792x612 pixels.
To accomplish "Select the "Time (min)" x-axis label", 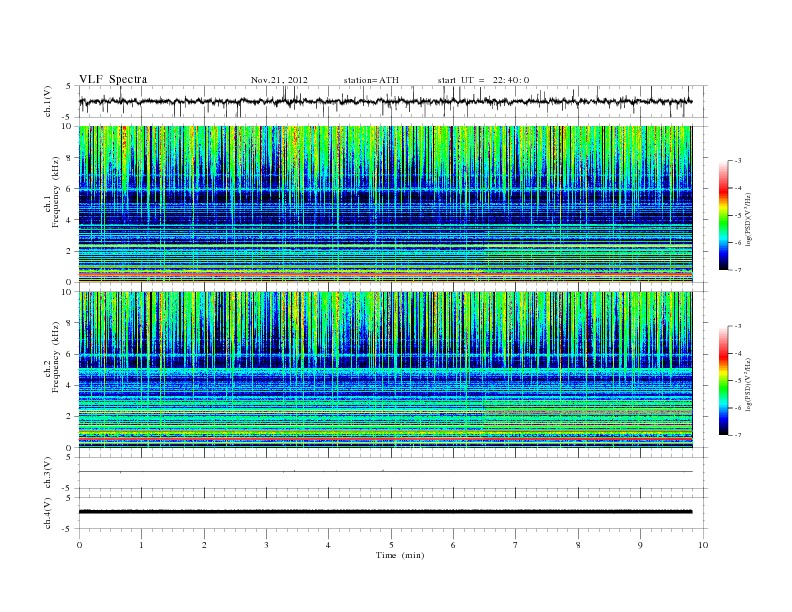I will coord(400,555).
